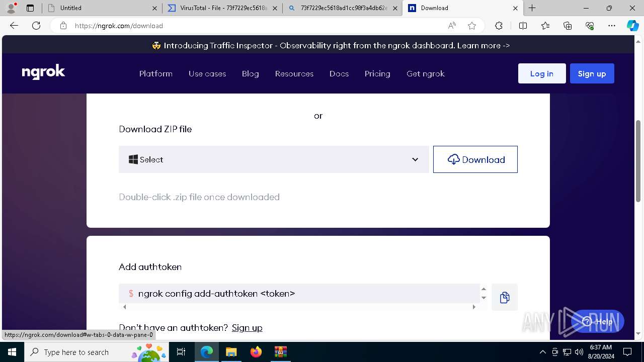Viewport: 644px width, 362px height.
Task: Click the network tray icon
Action: [x=567, y=352]
